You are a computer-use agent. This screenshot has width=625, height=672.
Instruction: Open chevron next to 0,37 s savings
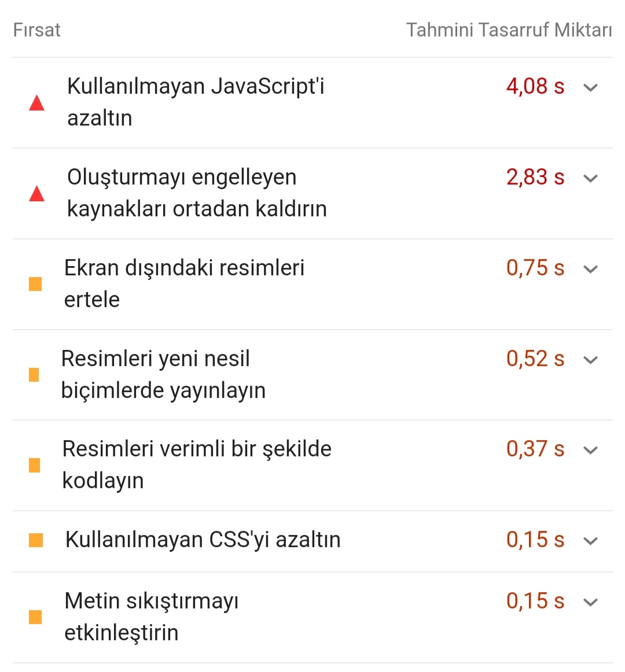click(x=591, y=450)
